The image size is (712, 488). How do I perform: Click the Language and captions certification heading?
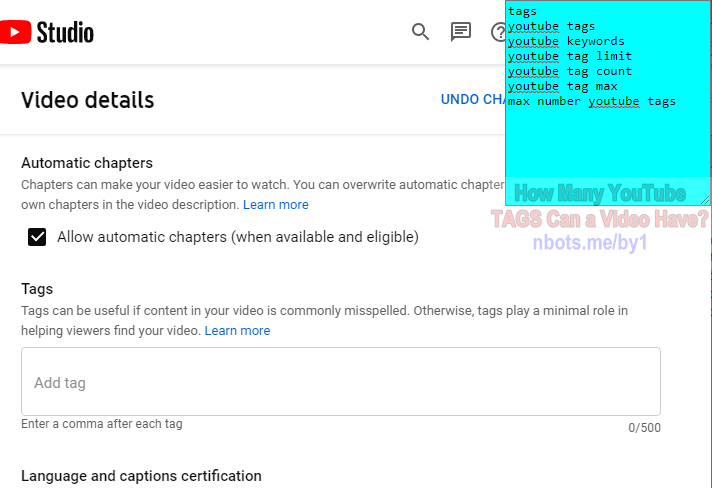[141, 476]
